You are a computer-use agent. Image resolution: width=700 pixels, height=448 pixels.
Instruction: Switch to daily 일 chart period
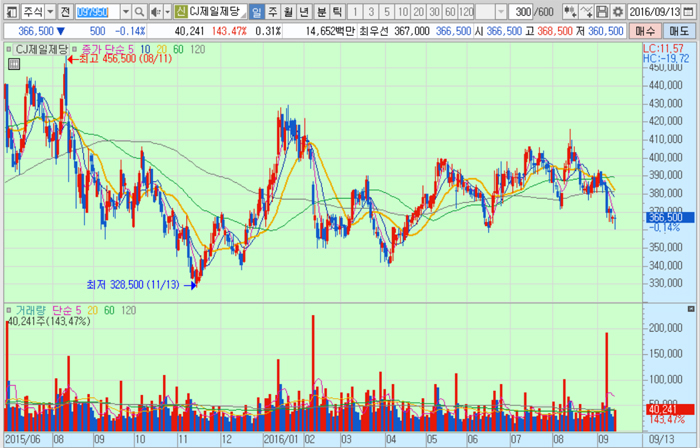click(x=257, y=12)
